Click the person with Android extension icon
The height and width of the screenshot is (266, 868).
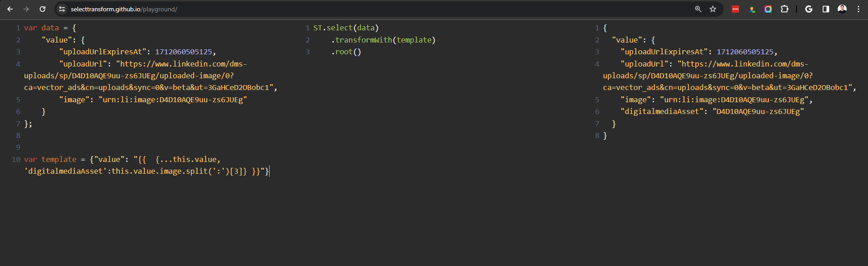tap(752, 9)
